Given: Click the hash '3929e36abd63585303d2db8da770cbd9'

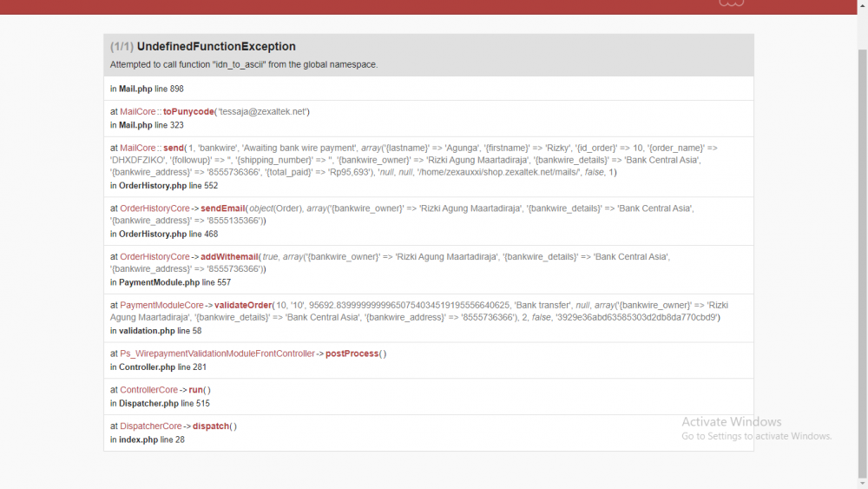Looking at the screenshot, I should point(637,317).
